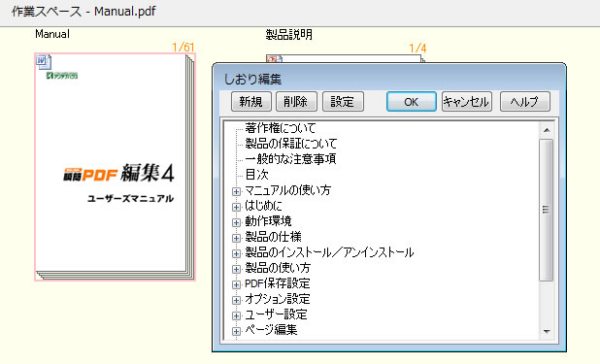Select the ページ編集 bookmark text

pyautogui.click(x=271, y=330)
